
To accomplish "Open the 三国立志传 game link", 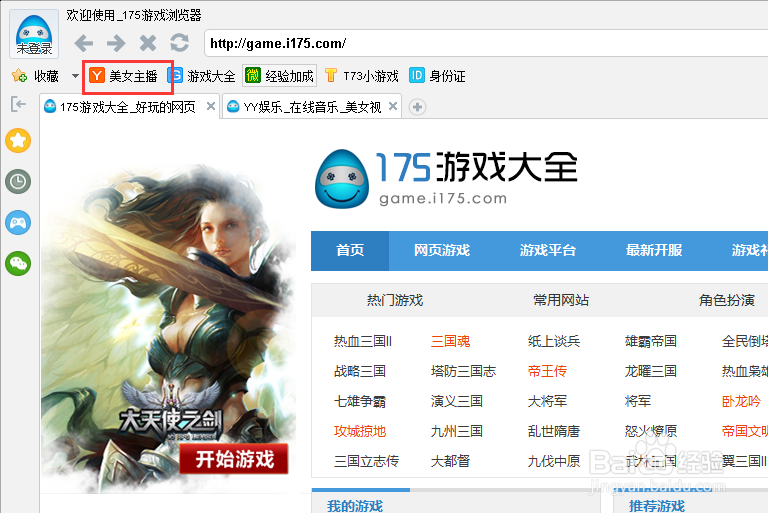I will click(x=366, y=461).
